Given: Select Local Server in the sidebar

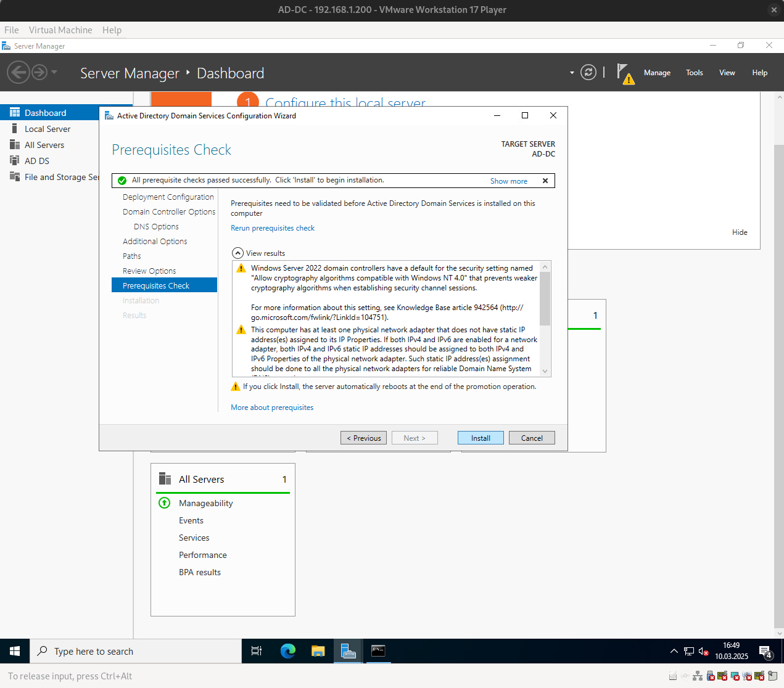Looking at the screenshot, I should (x=47, y=129).
